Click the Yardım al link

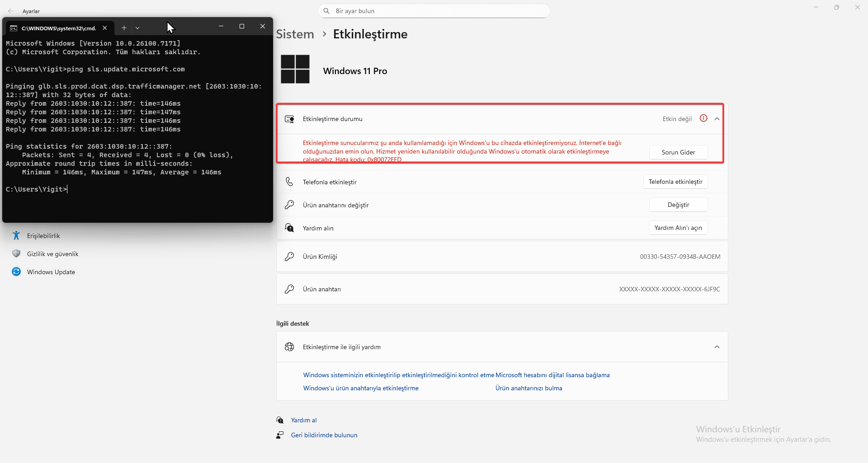pos(304,420)
